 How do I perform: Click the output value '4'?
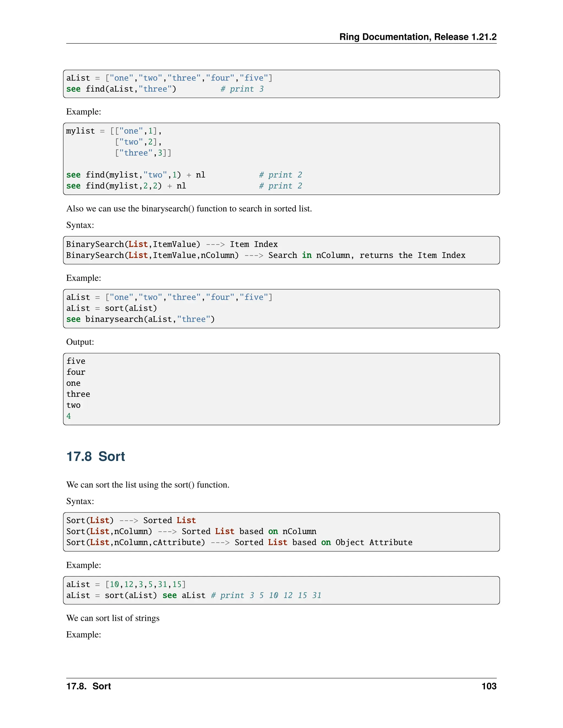click(x=69, y=416)
